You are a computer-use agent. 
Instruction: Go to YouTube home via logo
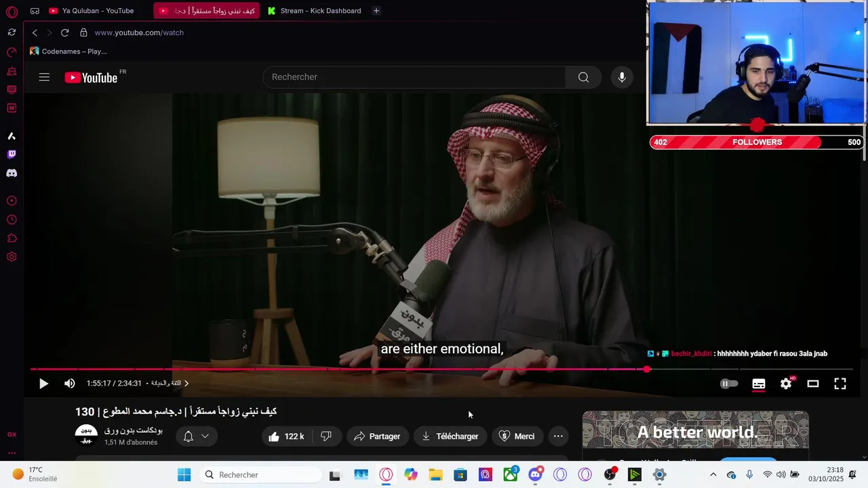tap(92, 77)
